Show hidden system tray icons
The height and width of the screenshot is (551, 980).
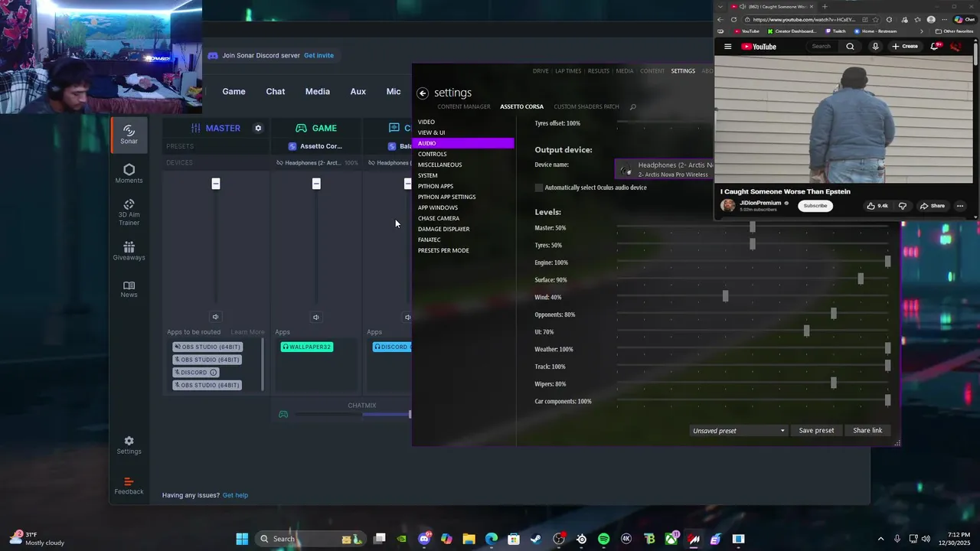(880, 539)
